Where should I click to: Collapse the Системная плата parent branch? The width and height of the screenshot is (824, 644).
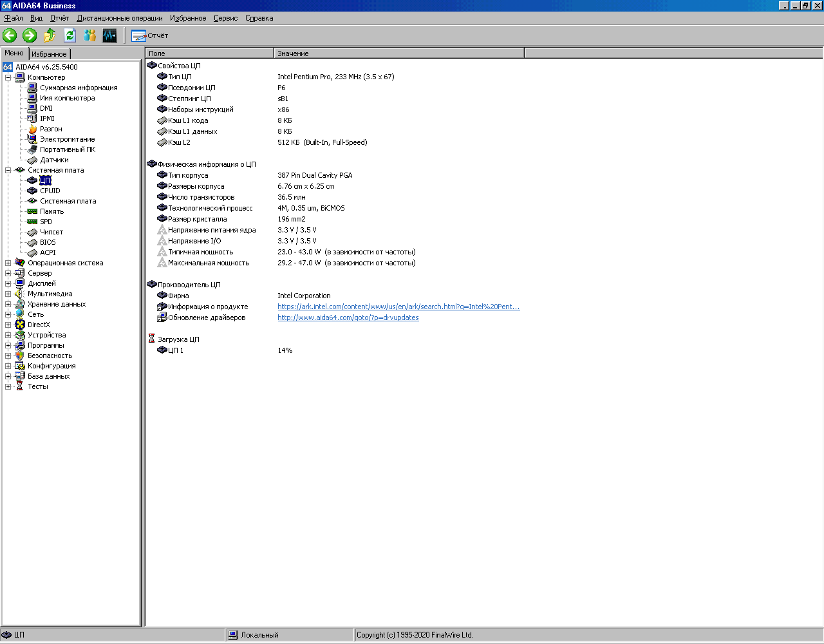coord(8,170)
